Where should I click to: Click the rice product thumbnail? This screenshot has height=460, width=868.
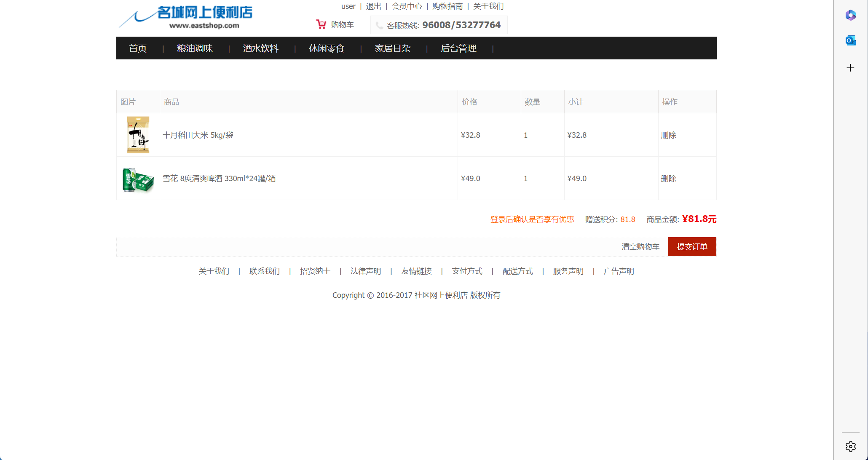138,135
